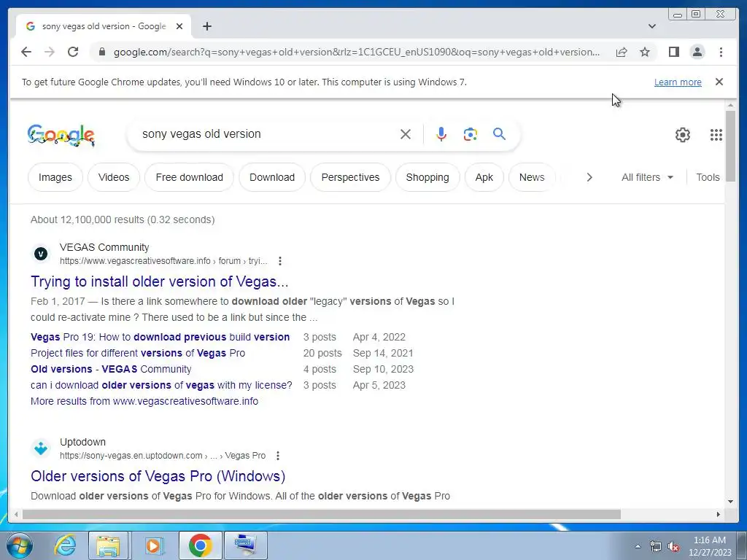Select the Download filter chip
Viewport: 747px width, 560px height.
point(272,177)
